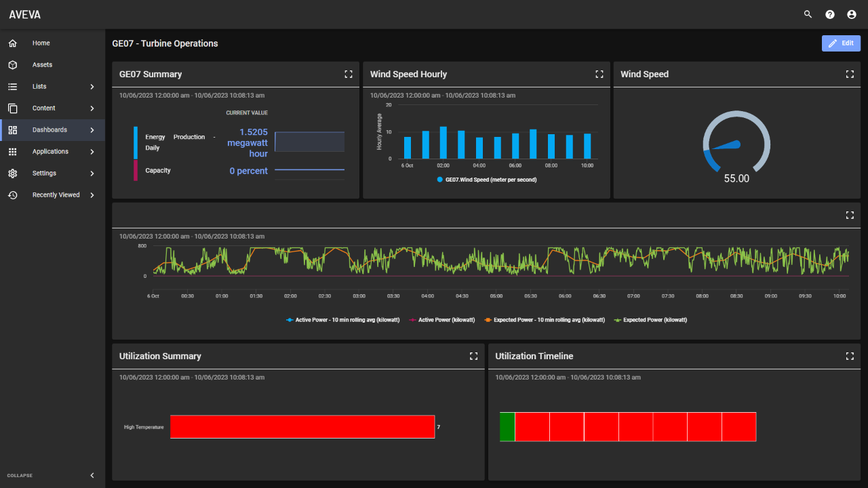Click the Edit dashboard button
The height and width of the screenshot is (488, 868).
coord(841,43)
